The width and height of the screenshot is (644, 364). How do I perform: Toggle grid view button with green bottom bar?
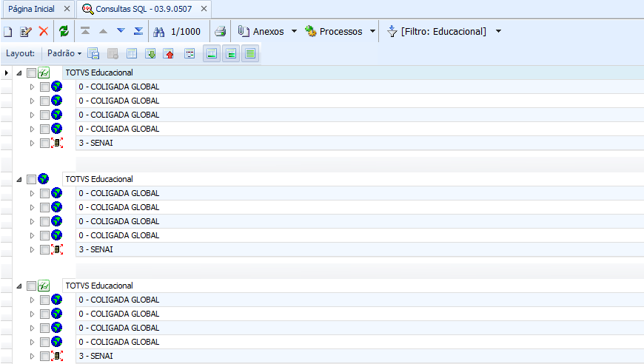(x=212, y=54)
